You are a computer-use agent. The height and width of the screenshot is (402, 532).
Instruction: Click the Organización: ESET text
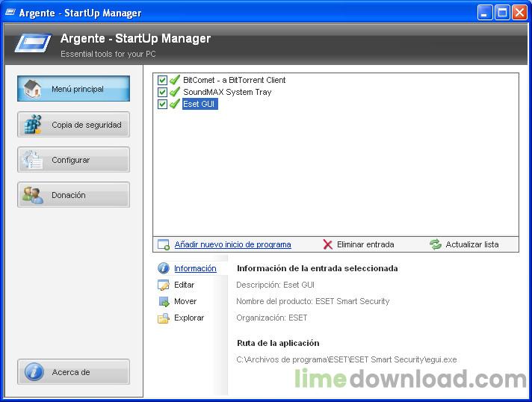pos(272,318)
